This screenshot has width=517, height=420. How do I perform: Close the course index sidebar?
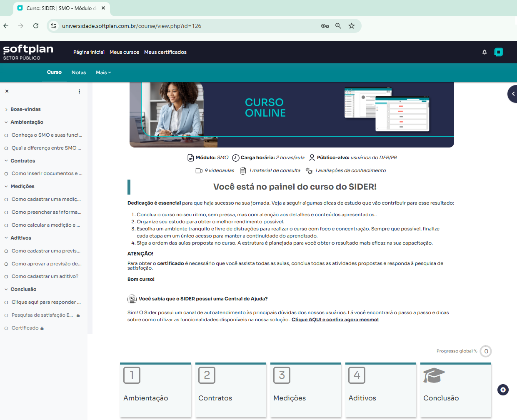point(7,91)
